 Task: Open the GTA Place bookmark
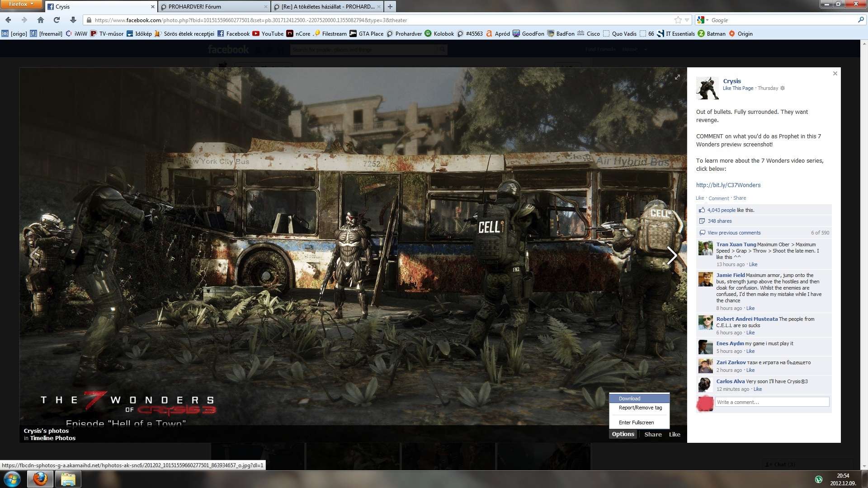[367, 33]
